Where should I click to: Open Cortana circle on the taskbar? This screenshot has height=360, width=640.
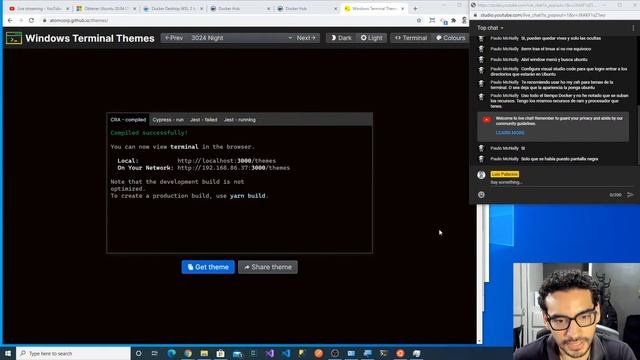click(138, 353)
